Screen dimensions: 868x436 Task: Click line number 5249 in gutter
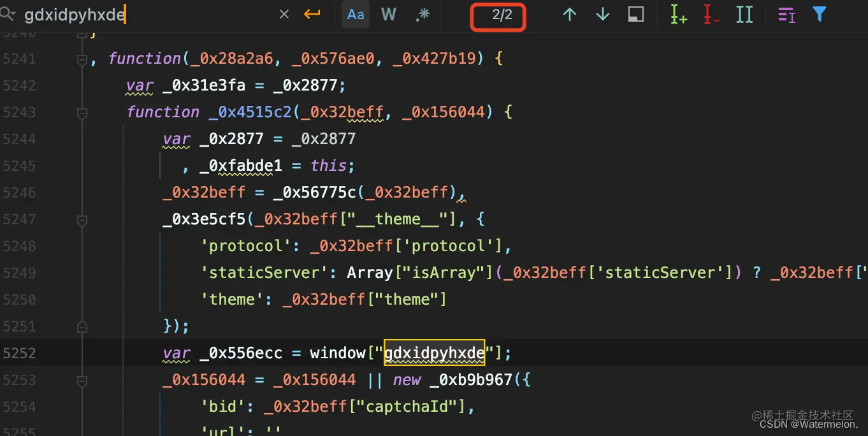coord(19,273)
